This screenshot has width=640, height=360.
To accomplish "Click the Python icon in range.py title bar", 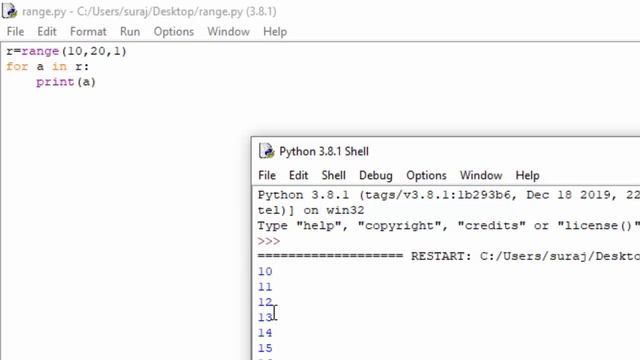I will [x=10, y=11].
